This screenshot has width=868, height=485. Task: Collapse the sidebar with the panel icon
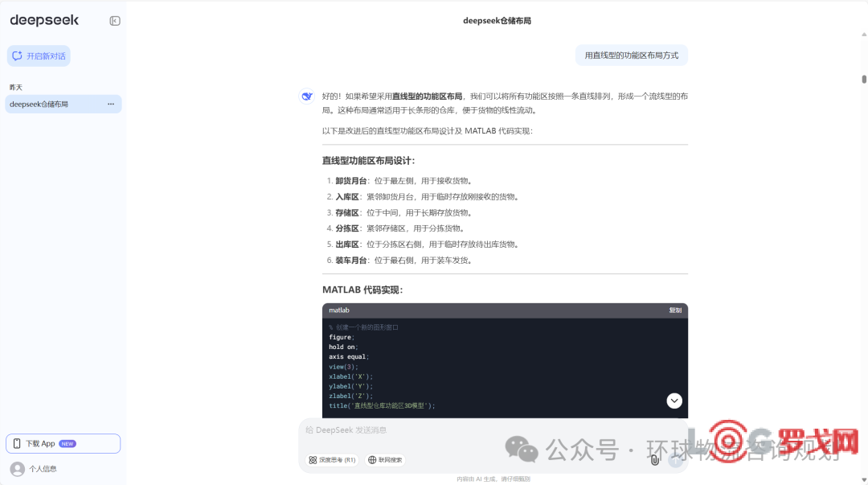click(115, 21)
